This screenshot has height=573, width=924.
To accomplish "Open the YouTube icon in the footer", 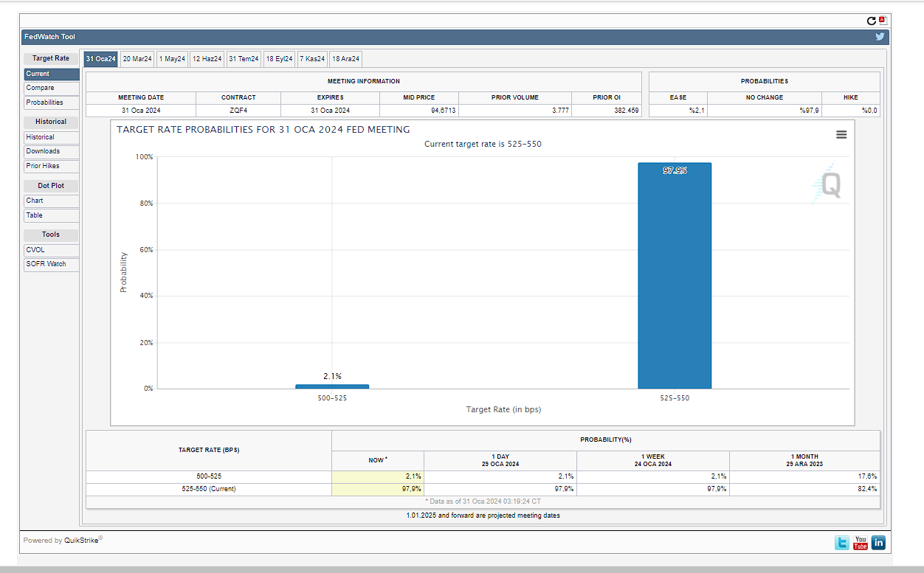I will (x=861, y=543).
